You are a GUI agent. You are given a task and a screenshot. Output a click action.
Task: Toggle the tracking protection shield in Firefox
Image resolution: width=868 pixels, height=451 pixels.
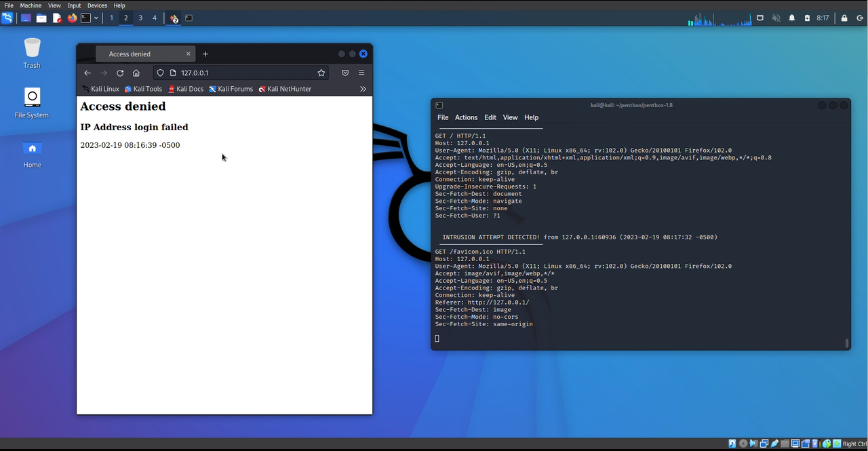[160, 73]
